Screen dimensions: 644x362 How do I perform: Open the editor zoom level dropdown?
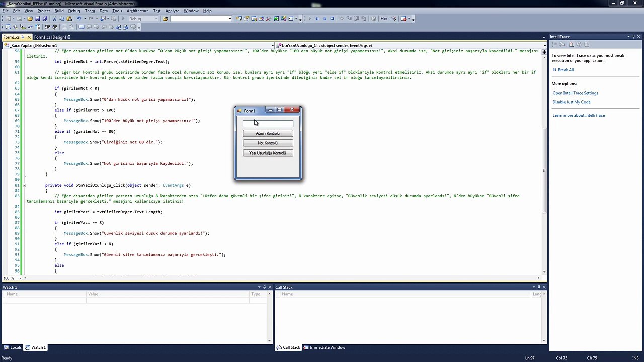pos(20,278)
